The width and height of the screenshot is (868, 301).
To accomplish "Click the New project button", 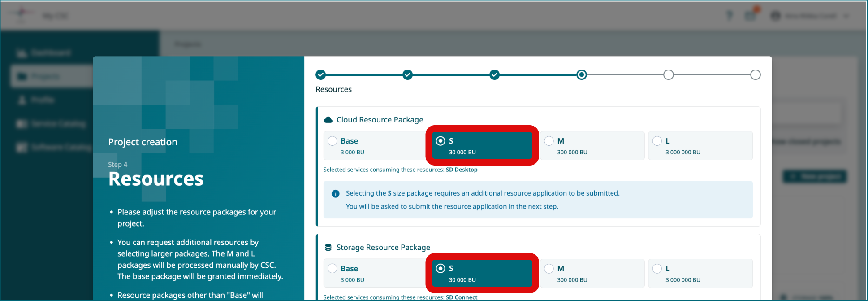I will [x=814, y=177].
